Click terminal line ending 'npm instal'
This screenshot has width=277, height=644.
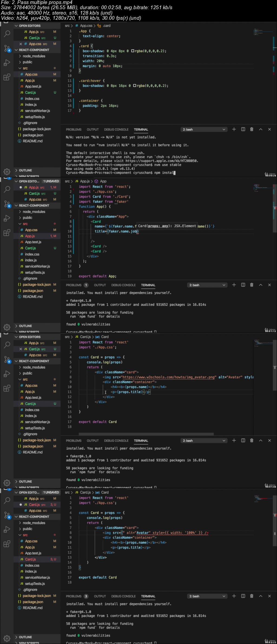point(121,173)
